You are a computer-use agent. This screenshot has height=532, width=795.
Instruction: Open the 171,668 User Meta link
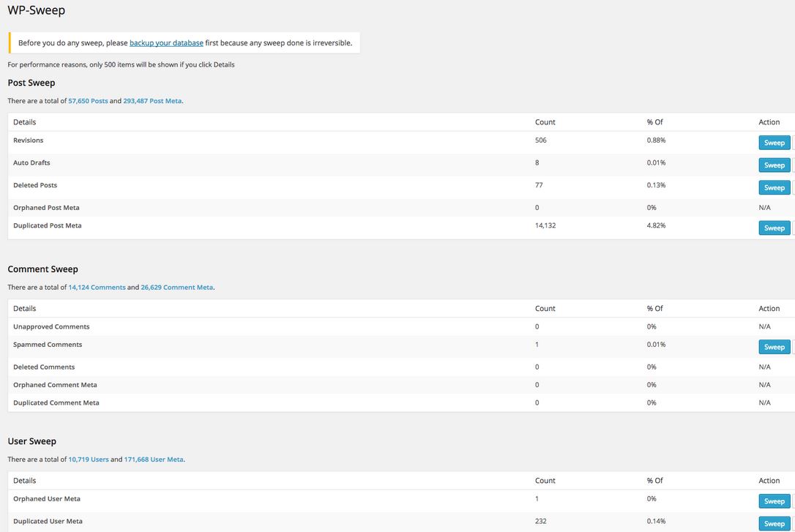[x=154, y=460]
